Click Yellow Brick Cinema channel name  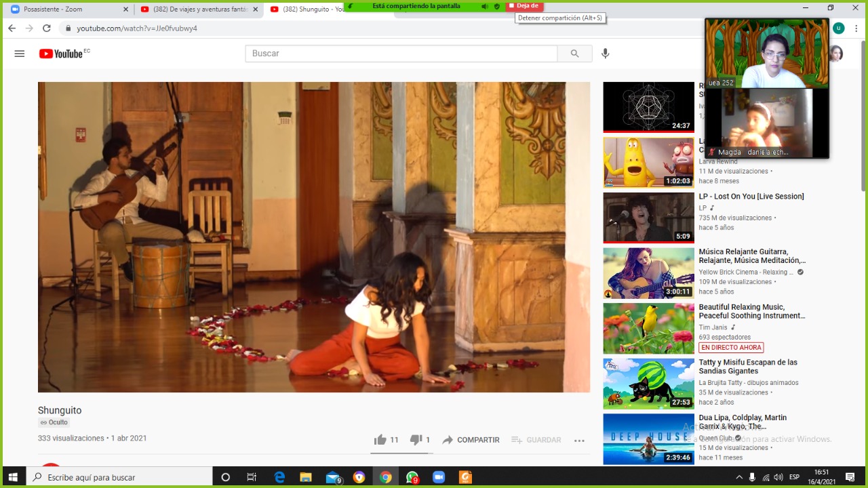pyautogui.click(x=745, y=272)
